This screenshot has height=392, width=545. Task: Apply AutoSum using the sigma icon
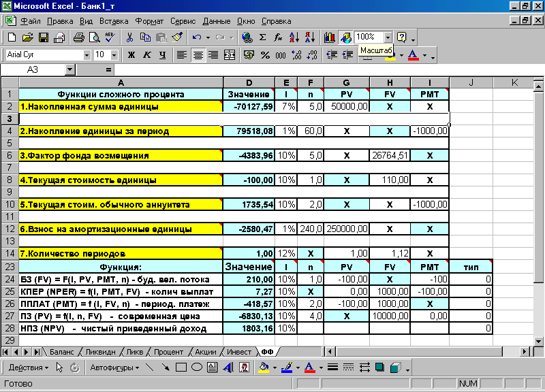[263, 37]
